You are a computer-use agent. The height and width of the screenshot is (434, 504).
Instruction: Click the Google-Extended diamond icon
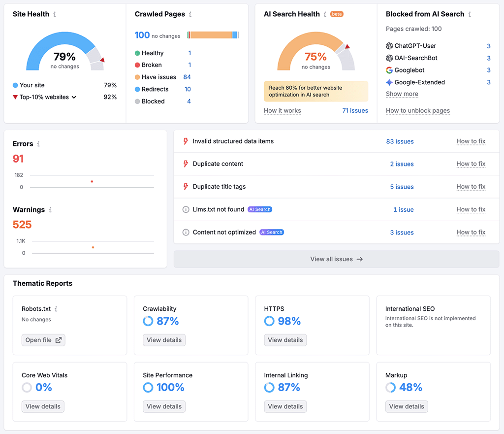pyautogui.click(x=390, y=82)
